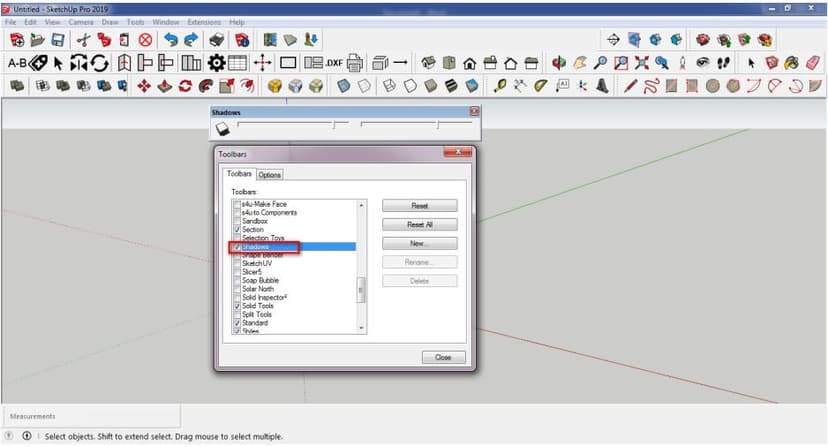The image size is (828, 447).
Task: Tick the s4u-Make Face checkbox
Action: 237,204
